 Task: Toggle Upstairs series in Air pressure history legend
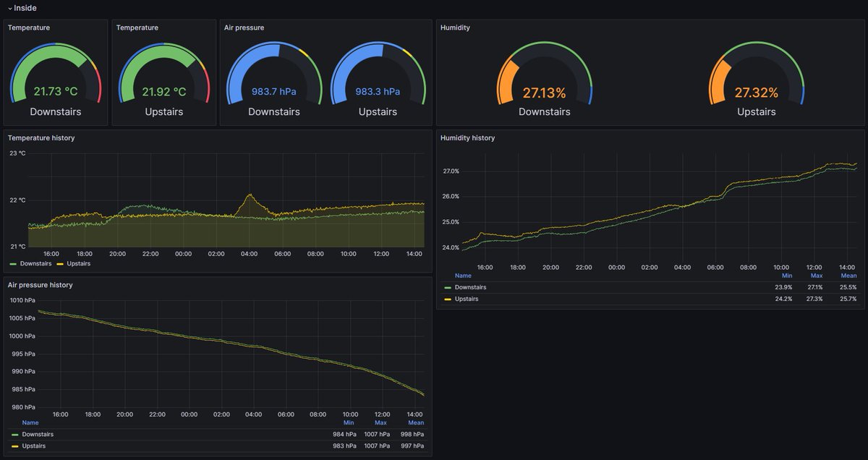pos(35,446)
